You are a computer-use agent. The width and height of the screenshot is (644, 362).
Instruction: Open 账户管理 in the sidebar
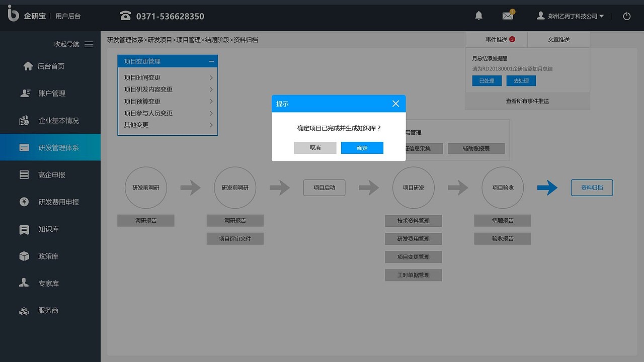point(50,93)
